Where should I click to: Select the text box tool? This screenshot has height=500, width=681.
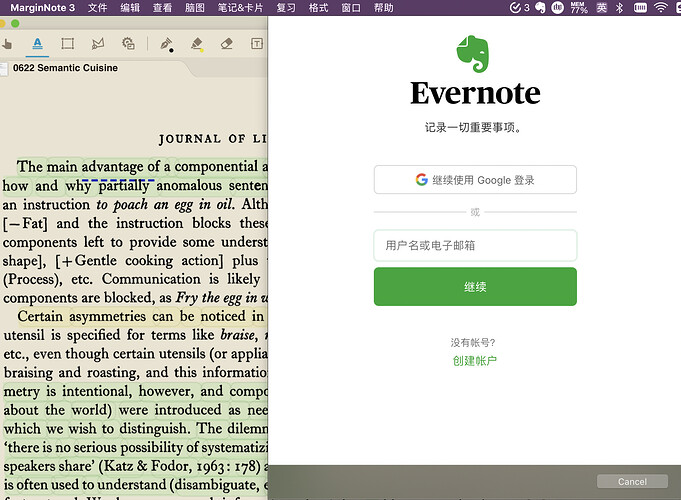(257, 43)
